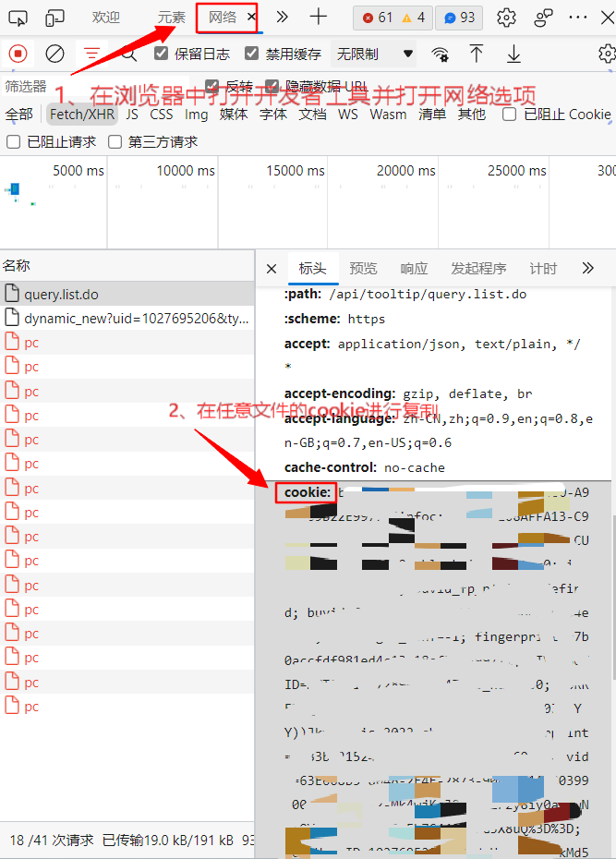Open the 无限制 throttling dropdown
The height and width of the screenshot is (859, 616).
tap(373, 54)
